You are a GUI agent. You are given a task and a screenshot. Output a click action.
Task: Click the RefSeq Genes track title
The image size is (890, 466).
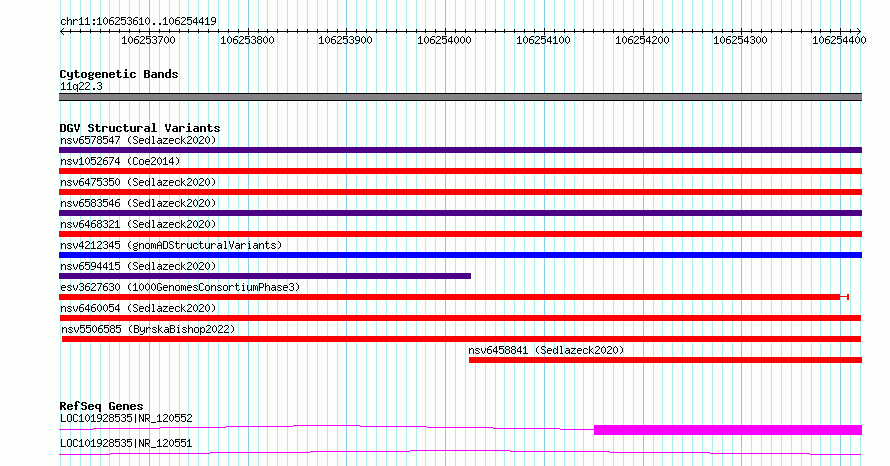click(101, 406)
